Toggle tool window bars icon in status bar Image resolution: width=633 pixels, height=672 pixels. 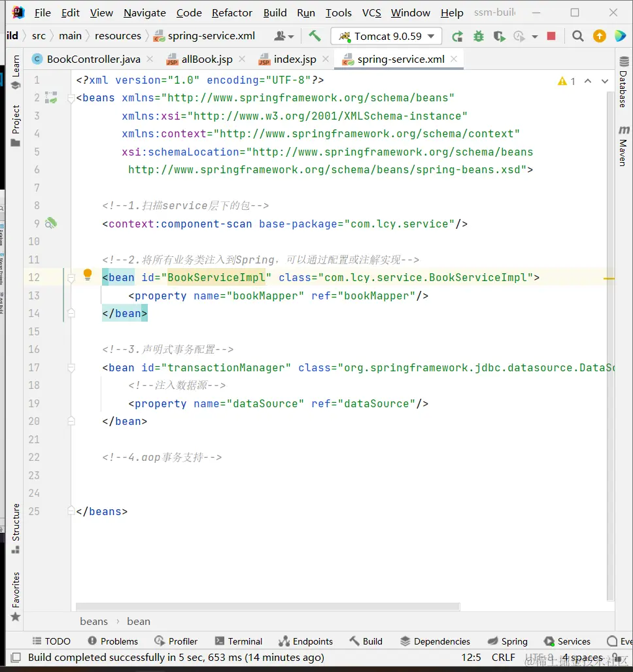pyautogui.click(x=16, y=657)
